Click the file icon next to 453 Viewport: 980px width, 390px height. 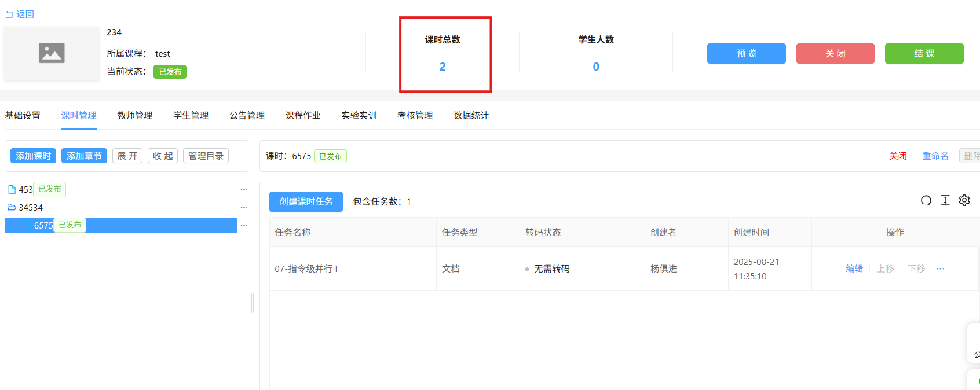(12, 190)
